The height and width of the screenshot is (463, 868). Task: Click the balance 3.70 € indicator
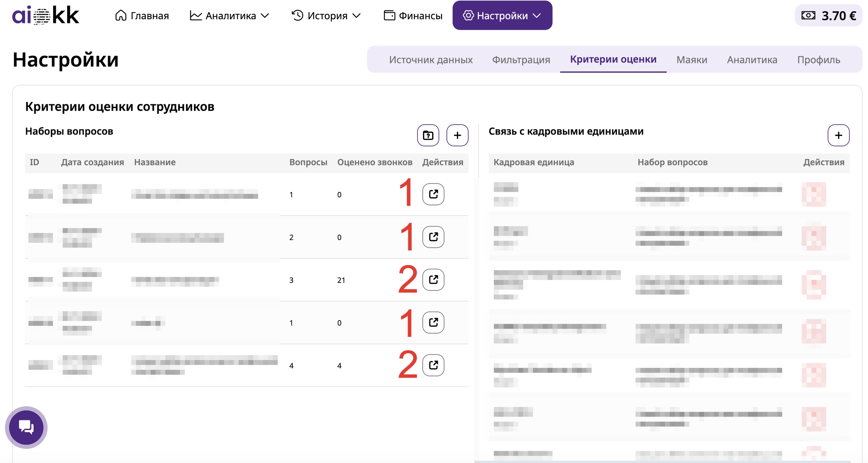pos(828,15)
